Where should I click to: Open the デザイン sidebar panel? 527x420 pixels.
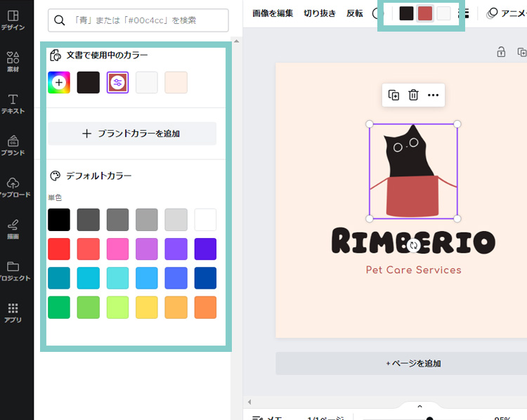pyautogui.click(x=13, y=20)
